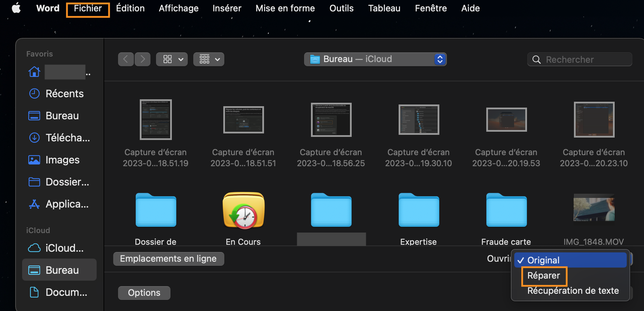Expand the grouping options dropdown
Viewport: 644px width, 311px height.
[209, 59]
